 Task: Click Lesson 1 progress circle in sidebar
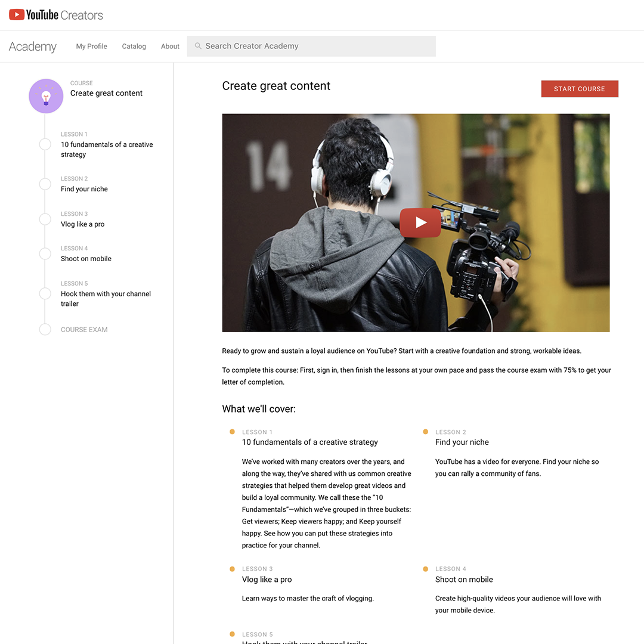tap(45, 144)
